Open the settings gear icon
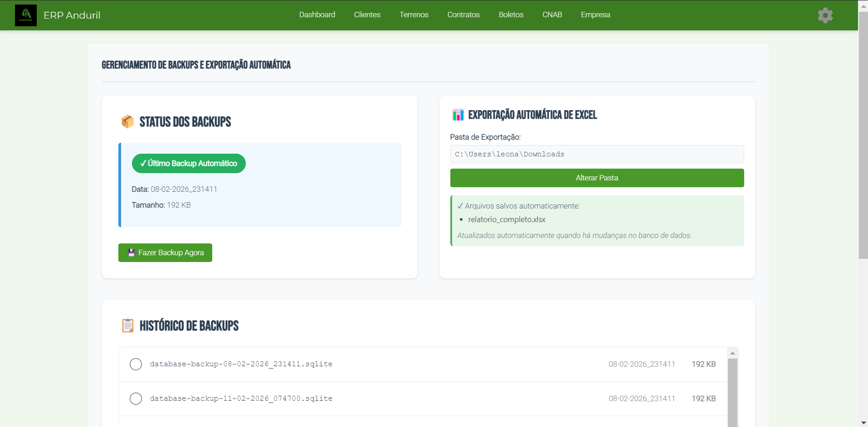The width and height of the screenshot is (868, 427). point(825,15)
